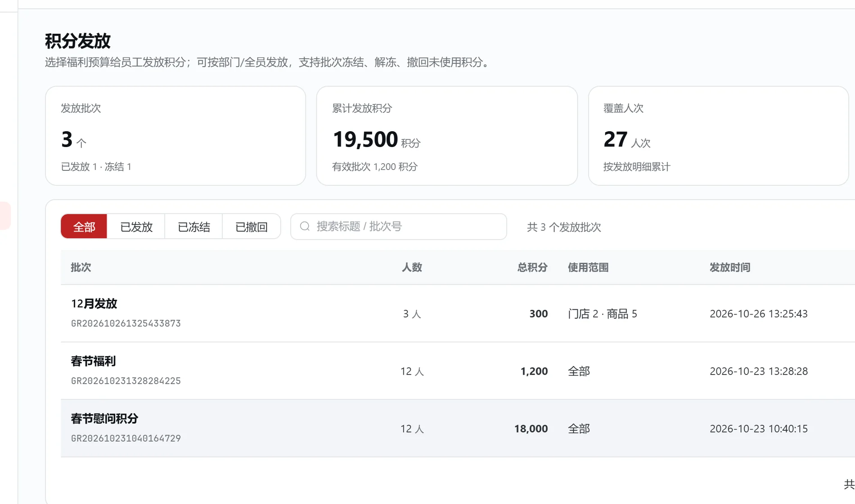Click the 发放时间 column header
The image size is (855, 504).
pos(730,268)
